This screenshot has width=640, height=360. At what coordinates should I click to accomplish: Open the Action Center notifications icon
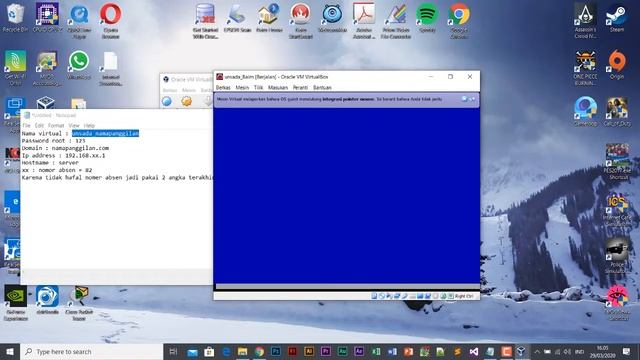pyautogui.click(x=627, y=351)
